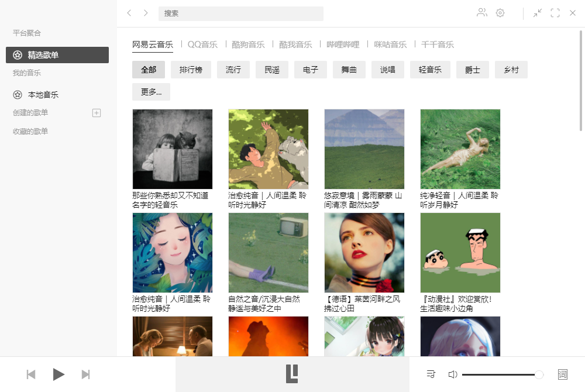Viewport: 585px width, 392px height.
Task: Expand more categories with 更多...
Action: point(151,92)
